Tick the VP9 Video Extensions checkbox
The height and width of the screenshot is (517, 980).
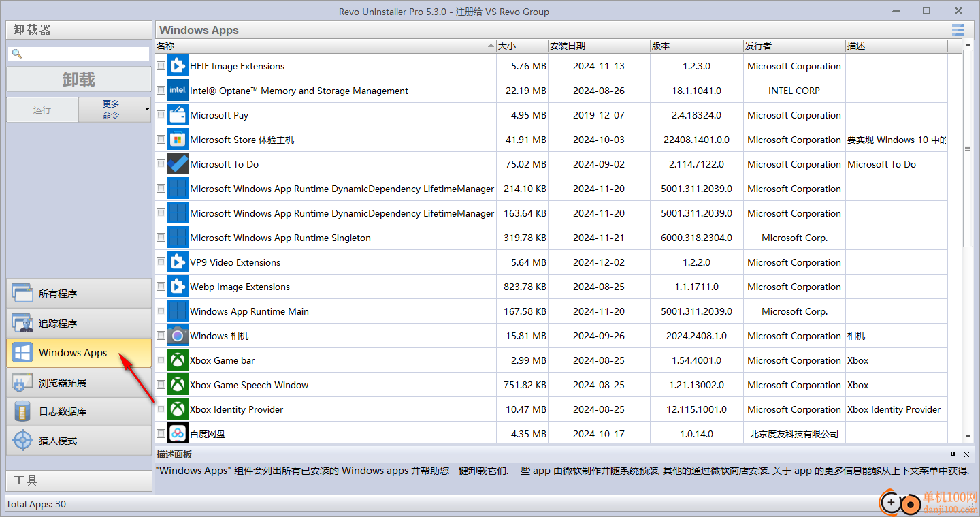point(161,262)
